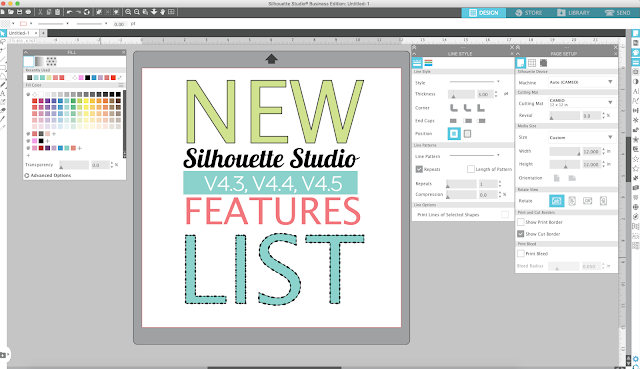Zoom out using the magnifier minus icon
The image size is (640, 369).
coord(137,12)
